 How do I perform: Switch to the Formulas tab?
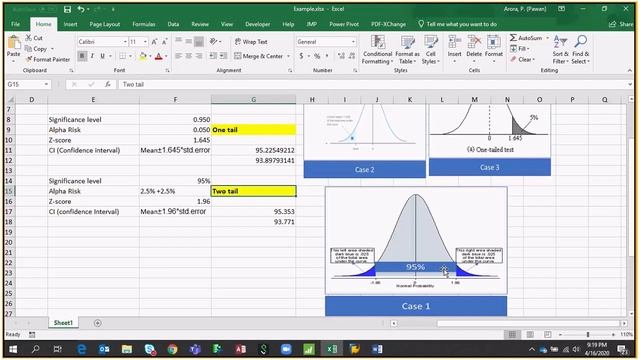click(144, 24)
